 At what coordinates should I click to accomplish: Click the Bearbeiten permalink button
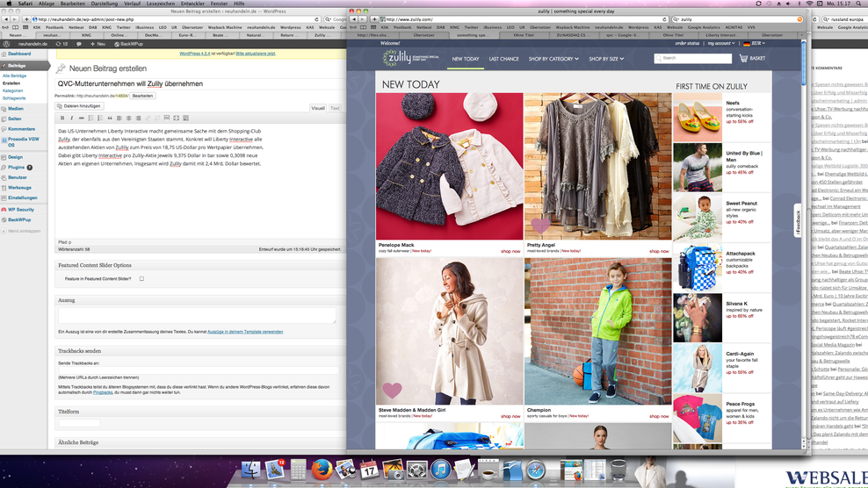142,96
